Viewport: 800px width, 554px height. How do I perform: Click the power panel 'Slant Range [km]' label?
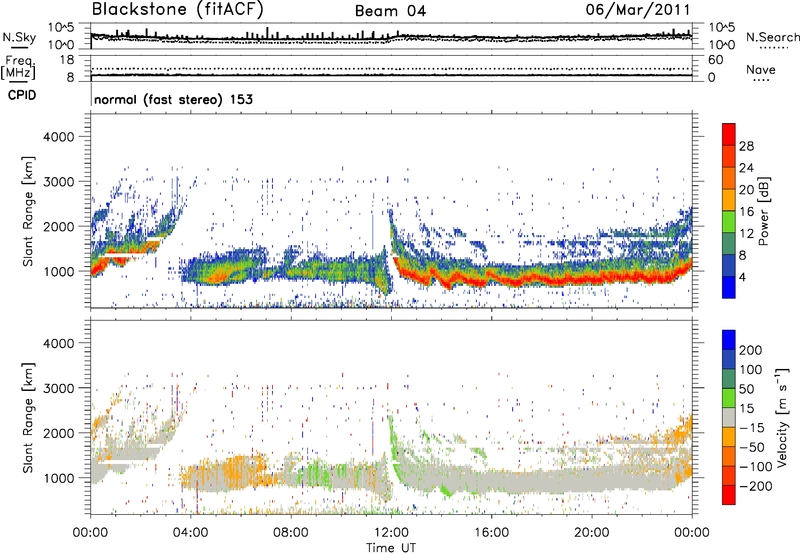point(29,211)
